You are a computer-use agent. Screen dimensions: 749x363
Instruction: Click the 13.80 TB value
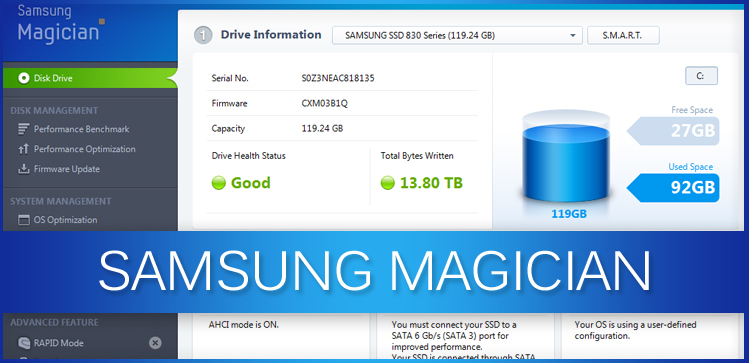pyautogui.click(x=431, y=183)
